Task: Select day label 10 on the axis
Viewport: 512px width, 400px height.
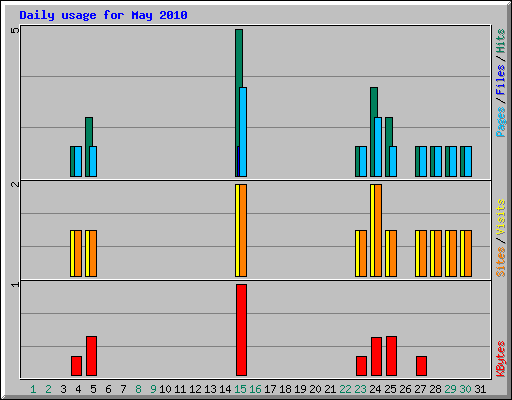Action: [x=165, y=389]
